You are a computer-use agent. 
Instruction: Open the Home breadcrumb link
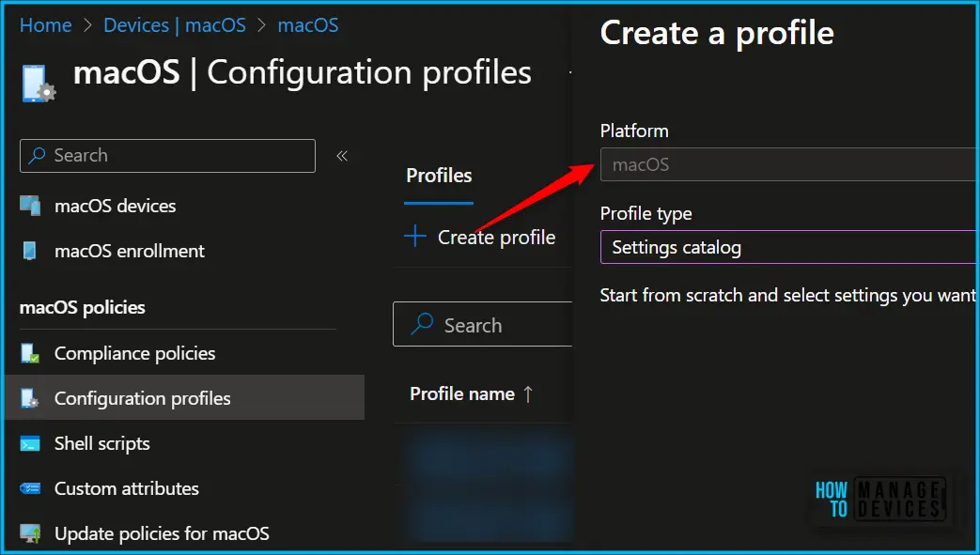tap(46, 25)
